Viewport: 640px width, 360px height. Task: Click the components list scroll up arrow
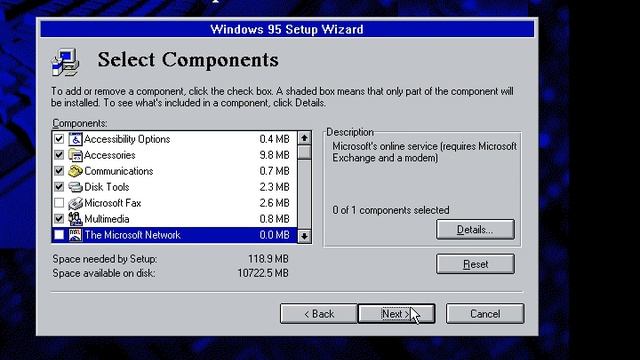304,138
